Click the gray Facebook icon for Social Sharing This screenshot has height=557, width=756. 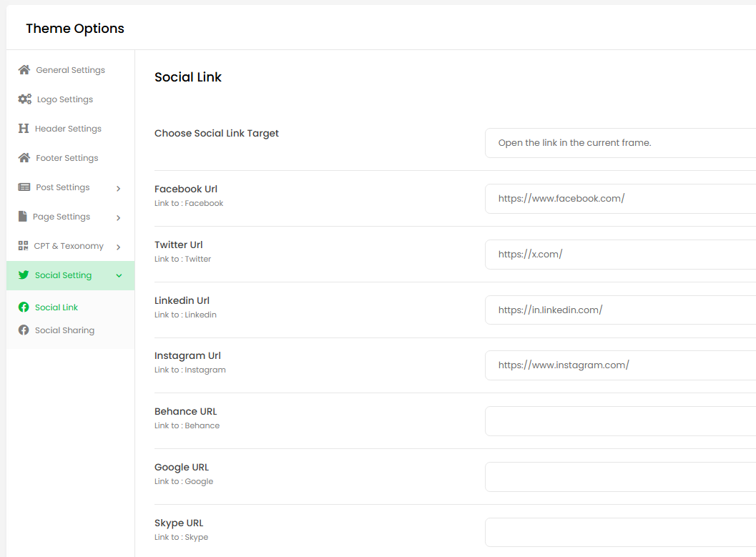click(24, 330)
